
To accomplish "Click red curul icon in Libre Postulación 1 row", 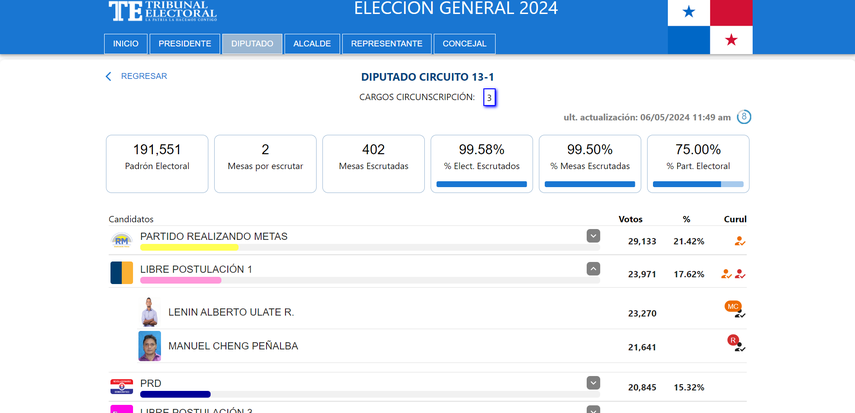I will (740, 274).
